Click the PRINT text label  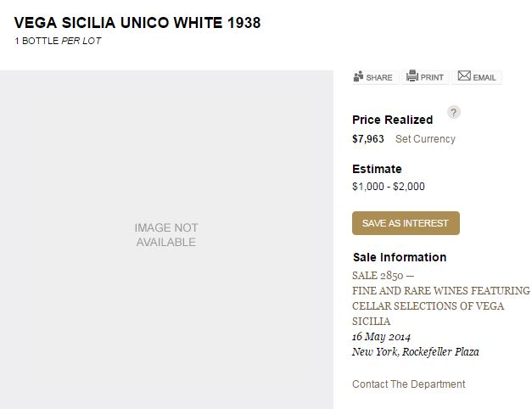coord(432,77)
